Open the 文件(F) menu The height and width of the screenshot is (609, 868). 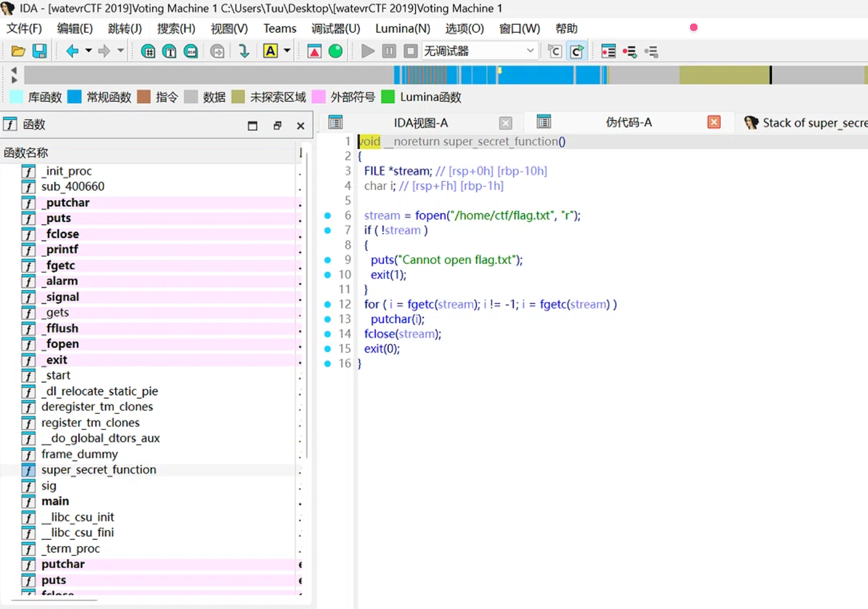tap(24, 28)
